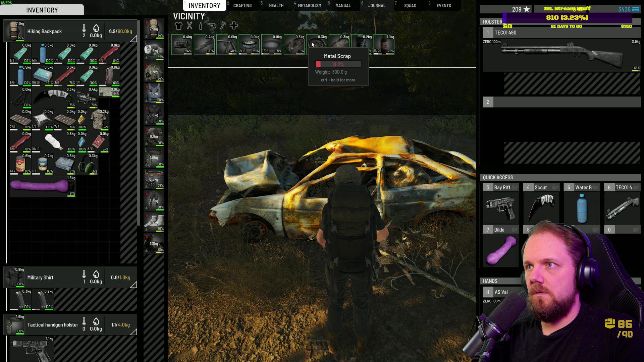Screen dimensions: 644x362
Task: Toggle the hammer filter in Vicinity
Action: pos(223,25)
